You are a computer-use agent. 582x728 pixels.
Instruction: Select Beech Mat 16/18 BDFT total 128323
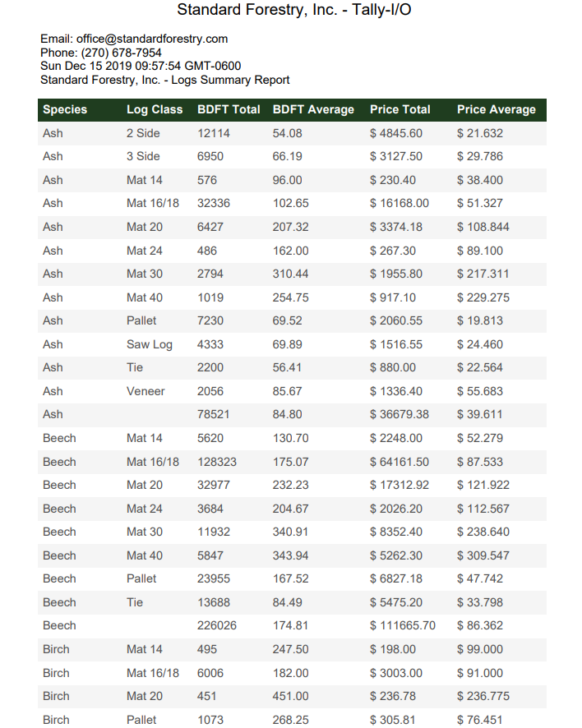click(x=217, y=462)
